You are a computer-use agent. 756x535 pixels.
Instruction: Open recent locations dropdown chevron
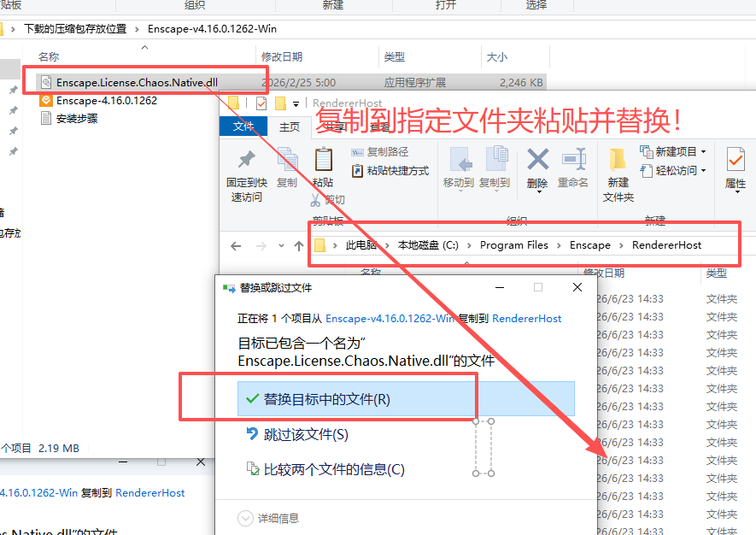pyautogui.click(x=281, y=245)
